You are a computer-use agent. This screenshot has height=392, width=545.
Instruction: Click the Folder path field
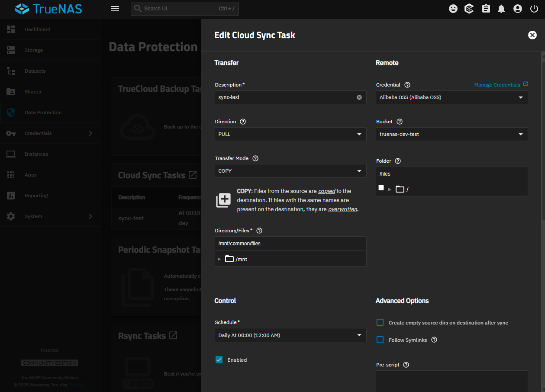(452, 174)
